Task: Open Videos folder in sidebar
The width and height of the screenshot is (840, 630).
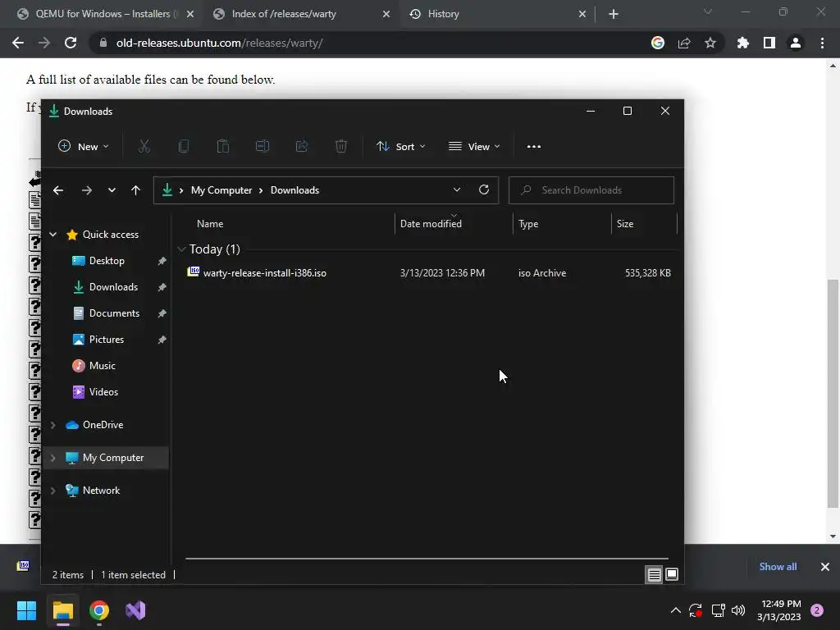Action: pos(103,392)
